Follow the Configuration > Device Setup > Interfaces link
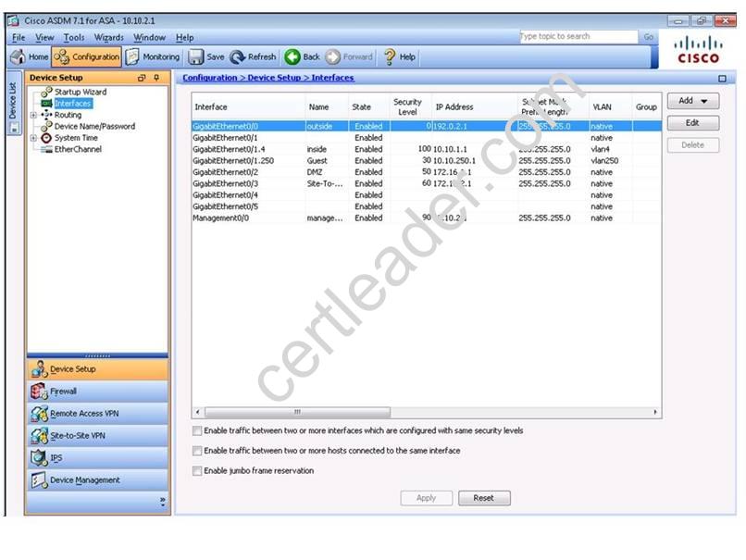Viewport: 746px width, 560px height. click(x=268, y=78)
